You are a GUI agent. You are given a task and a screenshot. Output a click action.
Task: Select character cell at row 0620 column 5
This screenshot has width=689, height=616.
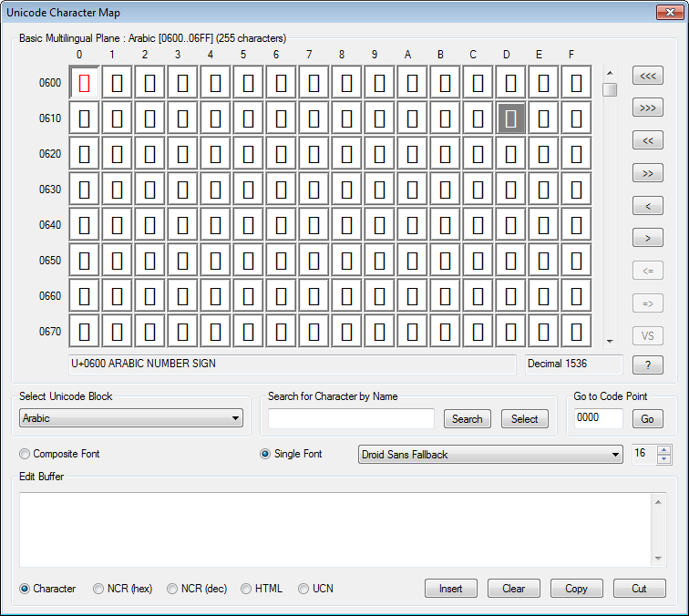248,154
